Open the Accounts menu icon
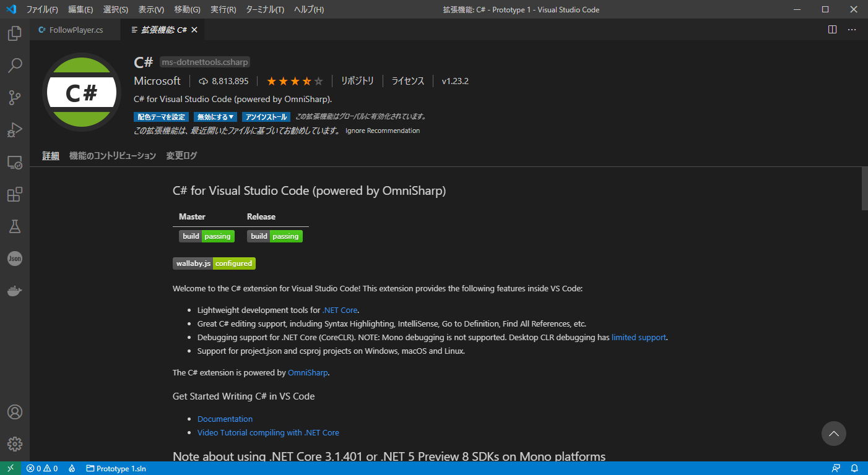Viewport: 868px width, 475px height. (x=15, y=412)
